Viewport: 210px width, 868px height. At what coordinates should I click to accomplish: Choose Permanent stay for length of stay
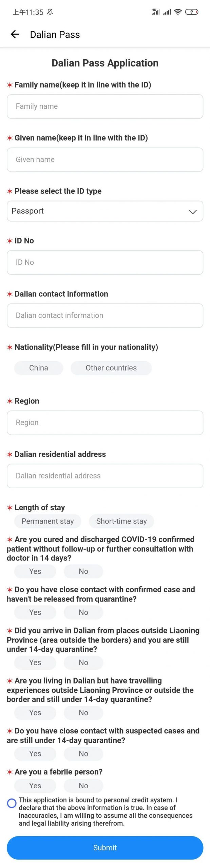pyautogui.click(x=47, y=521)
